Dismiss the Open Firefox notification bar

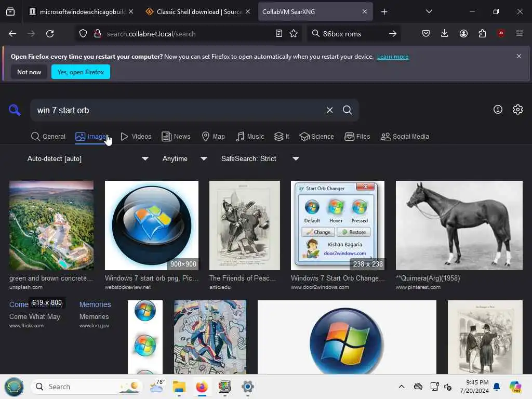point(519,56)
